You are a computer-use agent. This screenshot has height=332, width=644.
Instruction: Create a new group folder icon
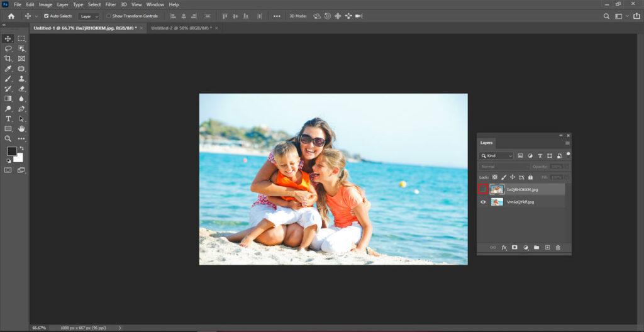(x=536, y=247)
